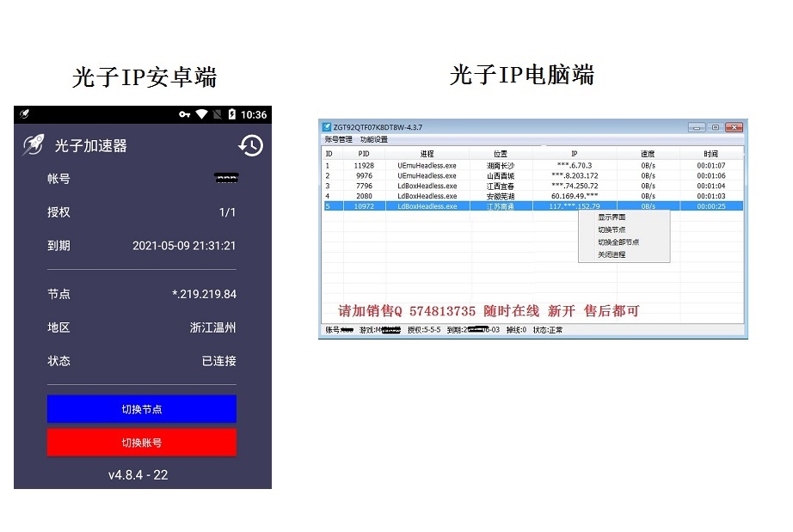
Task: Click the 速度 column header
Action: coord(647,154)
